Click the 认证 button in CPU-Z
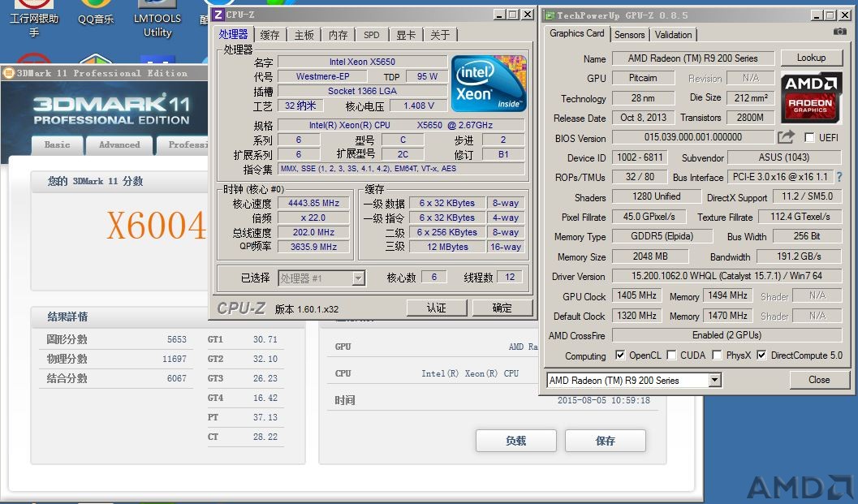Viewport: 858px width, 504px height. [x=436, y=308]
